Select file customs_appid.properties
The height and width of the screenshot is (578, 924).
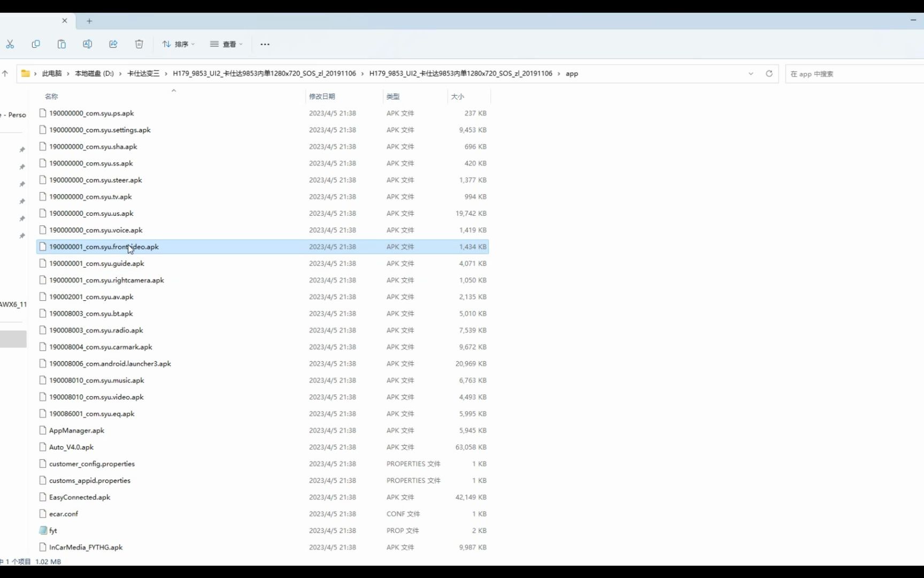tap(263, 480)
